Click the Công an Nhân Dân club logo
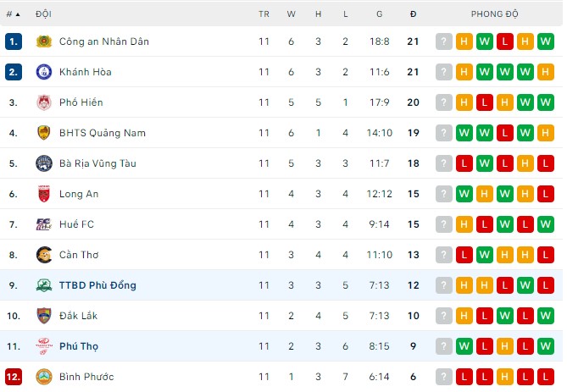 pos(44,41)
